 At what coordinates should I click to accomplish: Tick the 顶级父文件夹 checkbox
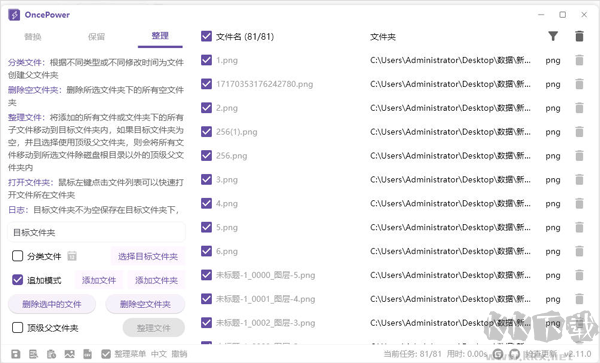tap(18, 327)
